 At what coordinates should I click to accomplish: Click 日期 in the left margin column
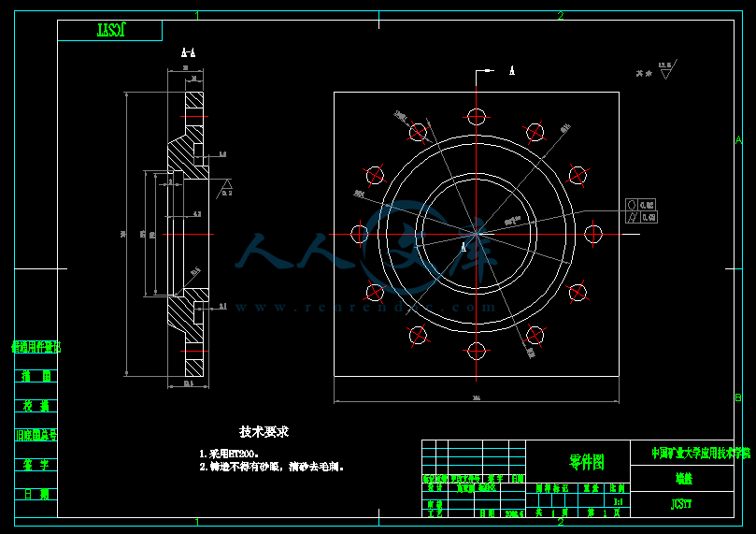[x=36, y=495]
